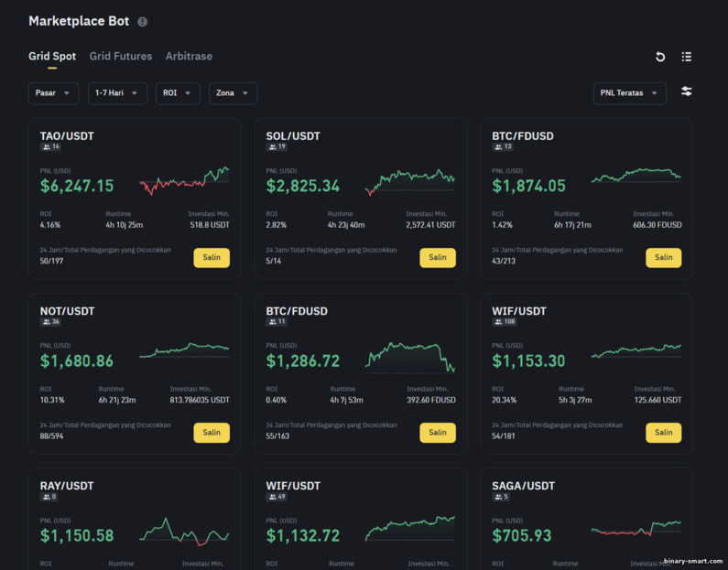Screen dimensions: 728x570
Task: Click the $705.93 PNL value
Action: pyautogui.click(x=522, y=535)
